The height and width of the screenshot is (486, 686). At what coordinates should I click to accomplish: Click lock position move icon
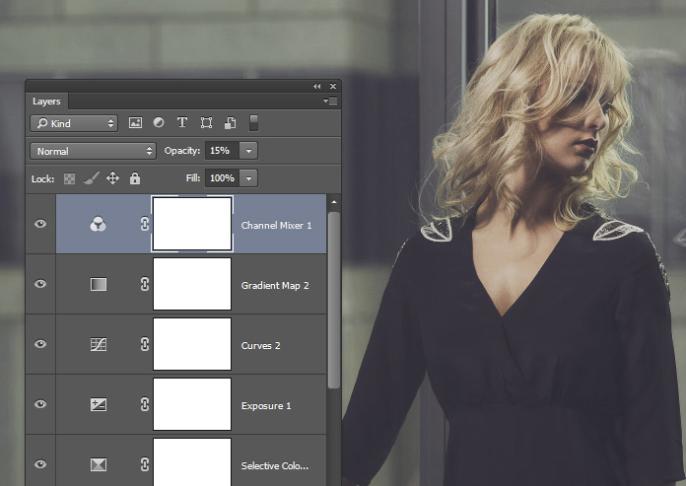point(112,178)
